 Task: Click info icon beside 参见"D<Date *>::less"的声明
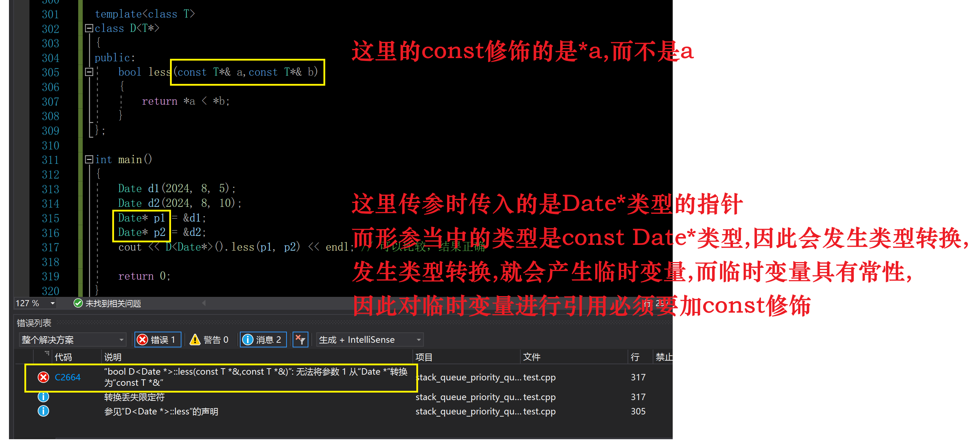[x=43, y=411]
